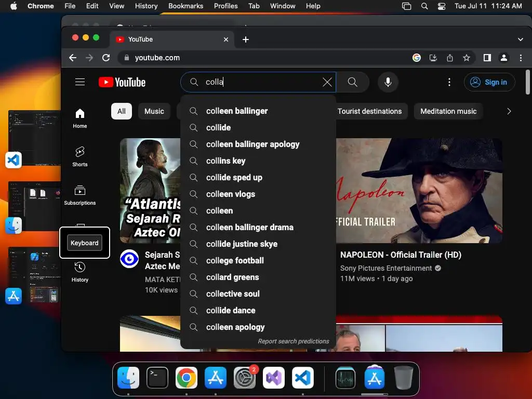
Task: Open System Settings from the Dock
Action: 245,378
